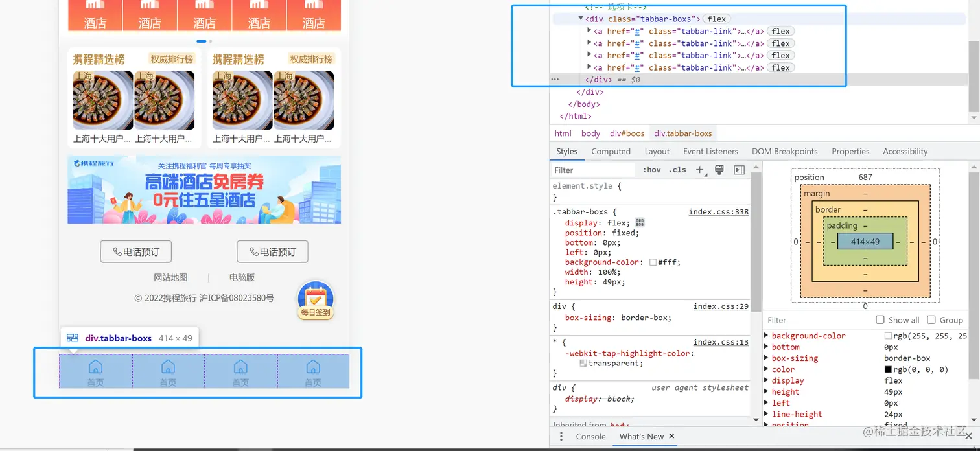This screenshot has height=451, width=980.
Task: Click the 电脑版 footer link
Action: (x=242, y=277)
